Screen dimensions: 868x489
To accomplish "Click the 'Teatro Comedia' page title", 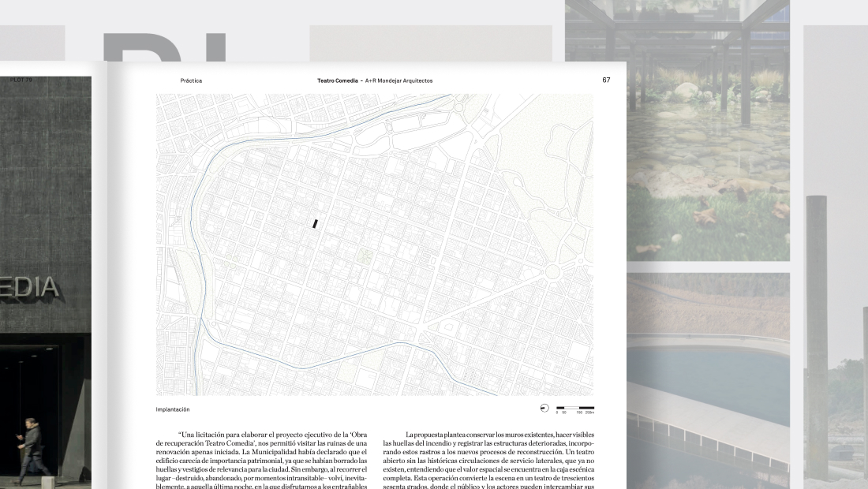I will point(337,80).
